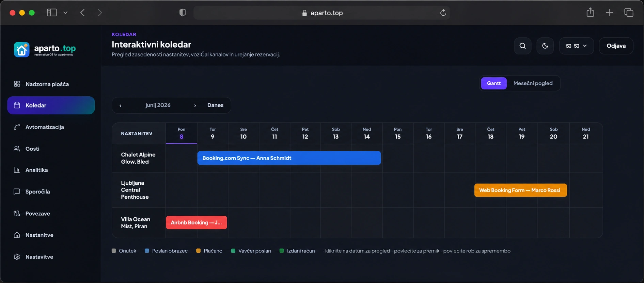The width and height of the screenshot is (644, 283).
Task: Open Povezave connections icon
Action: [17, 213]
